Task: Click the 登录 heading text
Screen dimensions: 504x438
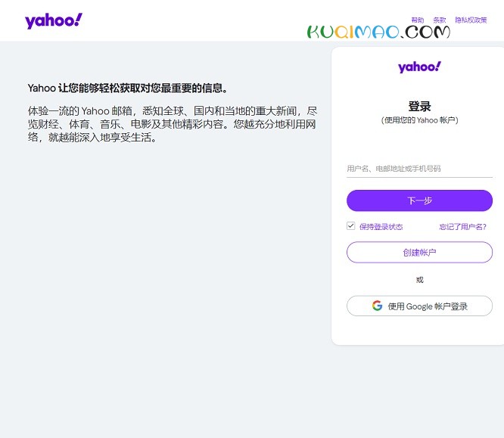Action: [419, 107]
